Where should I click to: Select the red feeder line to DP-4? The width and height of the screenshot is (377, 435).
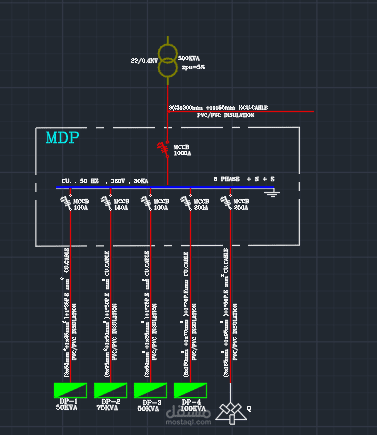[190, 297]
